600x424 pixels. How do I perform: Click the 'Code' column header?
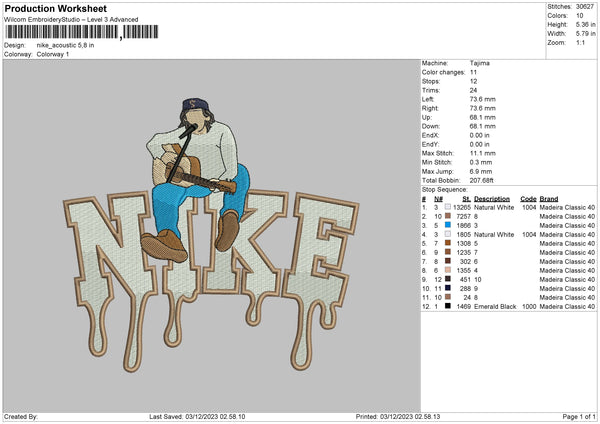pyautogui.click(x=528, y=199)
